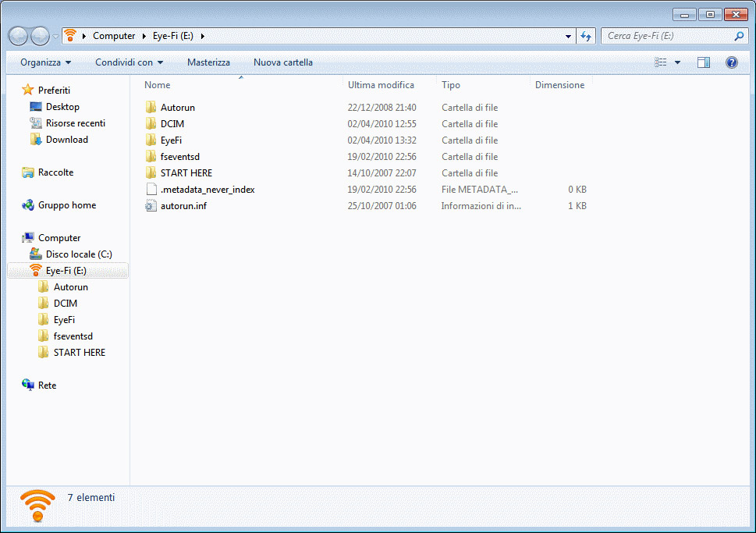Click the Eye-Fi icon in address bar
The image size is (756, 533).
70,36
